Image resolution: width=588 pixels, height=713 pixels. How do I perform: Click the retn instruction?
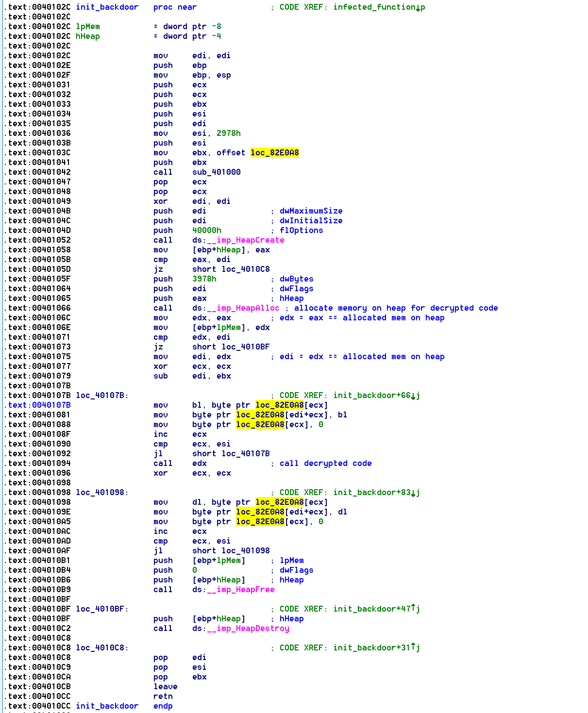[x=163, y=696]
